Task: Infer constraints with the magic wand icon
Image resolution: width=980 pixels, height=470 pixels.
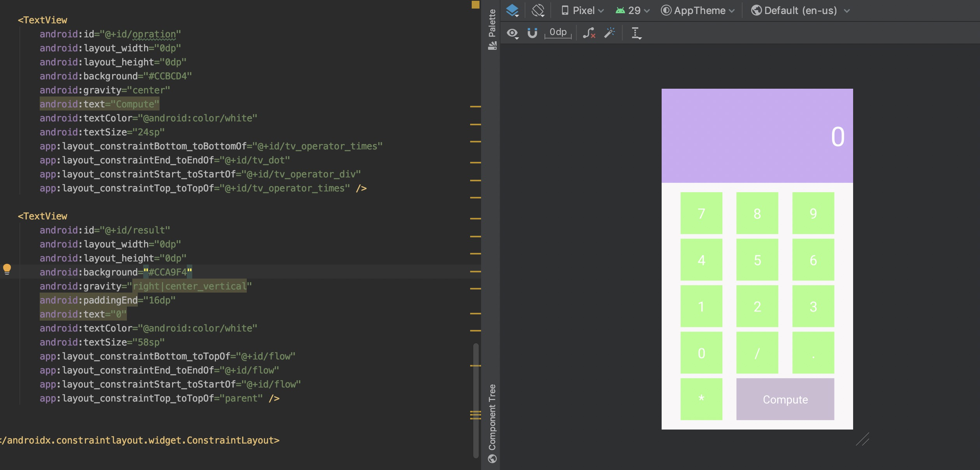Action: (x=609, y=33)
